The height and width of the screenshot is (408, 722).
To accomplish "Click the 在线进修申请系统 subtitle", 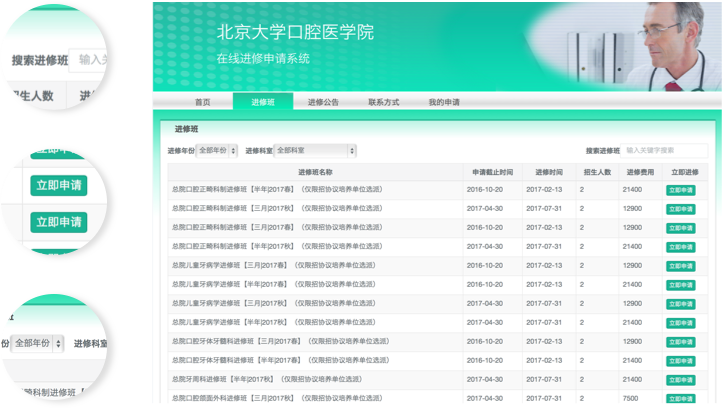I will 263,58.
